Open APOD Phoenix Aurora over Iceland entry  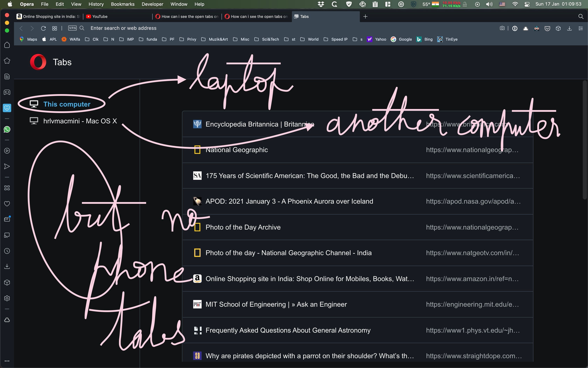358,201
